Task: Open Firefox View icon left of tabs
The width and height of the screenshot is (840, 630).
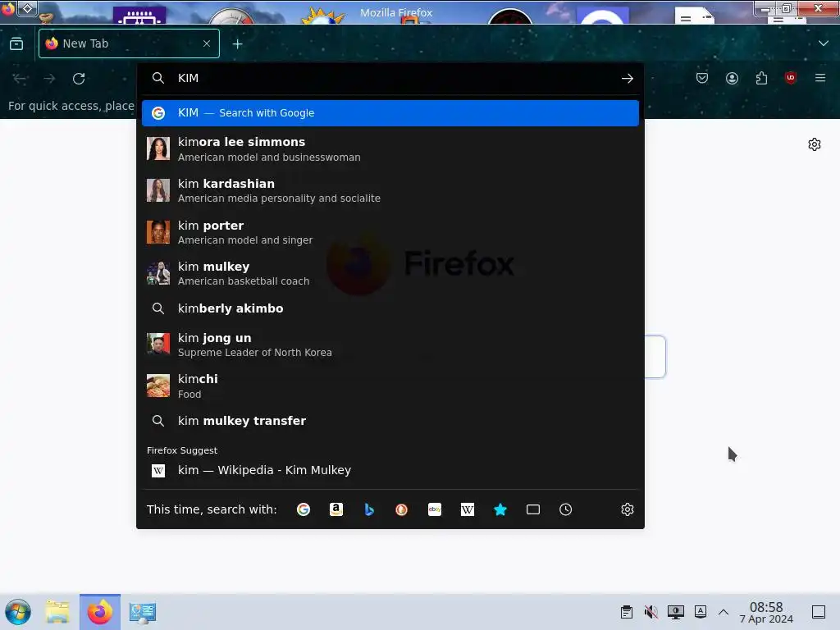Action: (16, 43)
